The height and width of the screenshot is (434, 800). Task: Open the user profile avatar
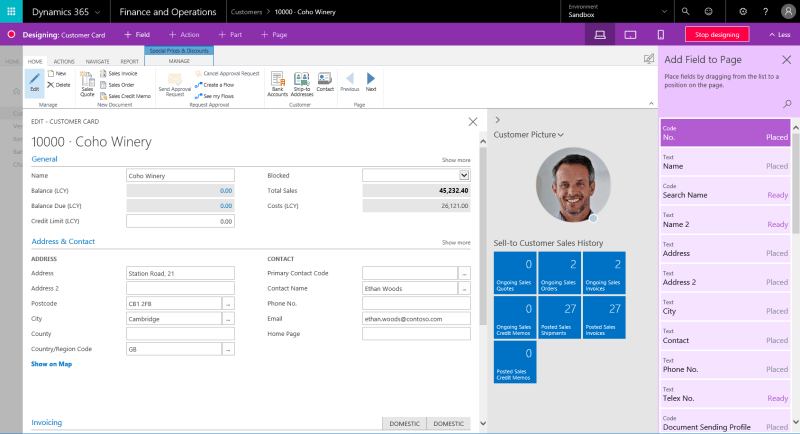coord(788,11)
